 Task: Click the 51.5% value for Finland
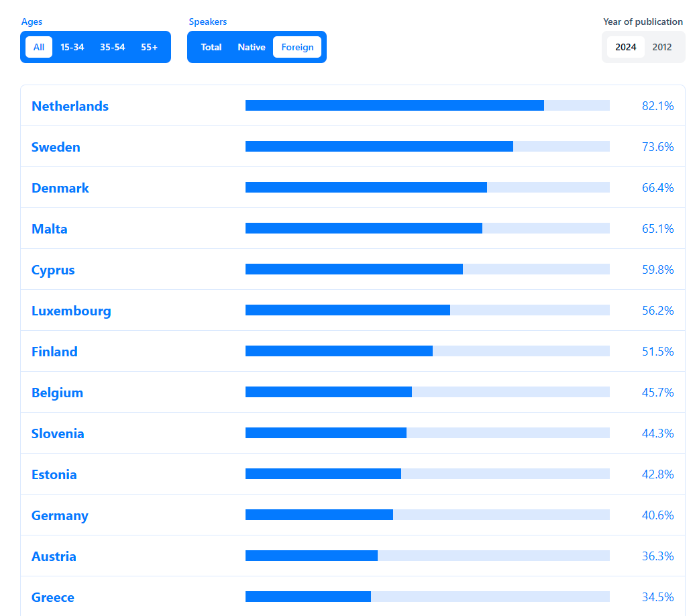coord(658,352)
